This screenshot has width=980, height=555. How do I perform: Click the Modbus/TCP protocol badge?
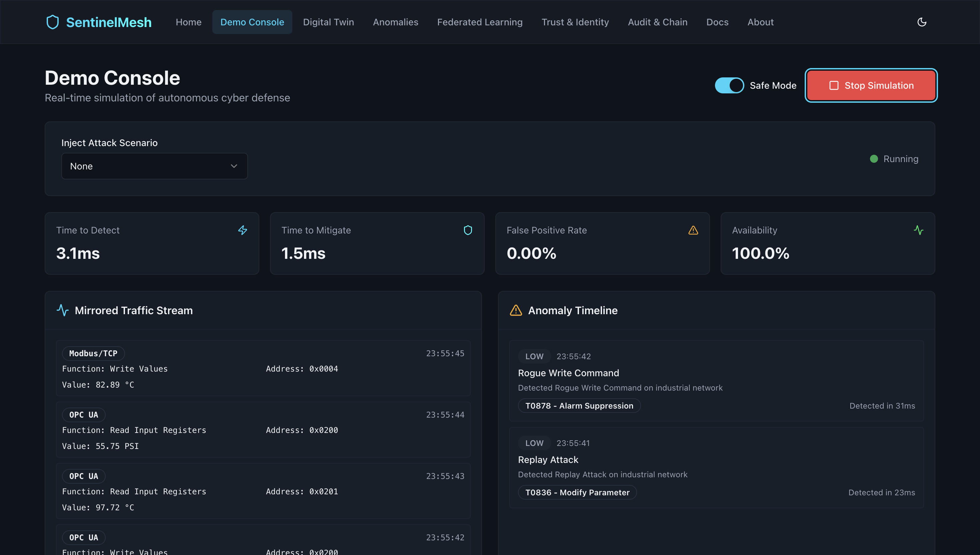coord(93,353)
